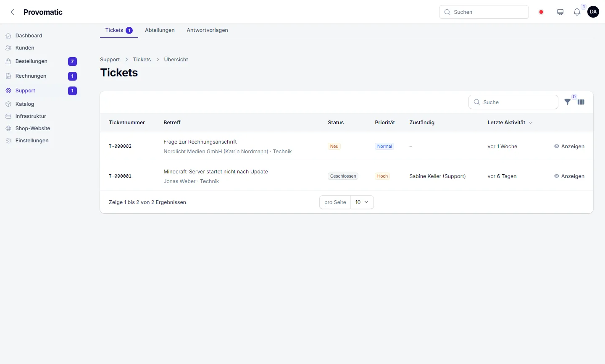The width and height of the screenshot is (605, 364).
Task: Open the notifications bell
Action: pos(577,12)
